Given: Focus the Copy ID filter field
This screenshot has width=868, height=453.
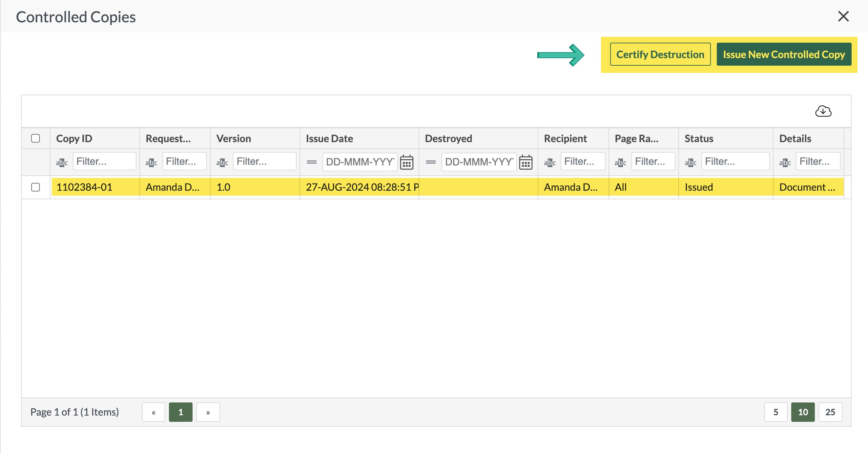Looking at the screenshot, I should 104,162.
